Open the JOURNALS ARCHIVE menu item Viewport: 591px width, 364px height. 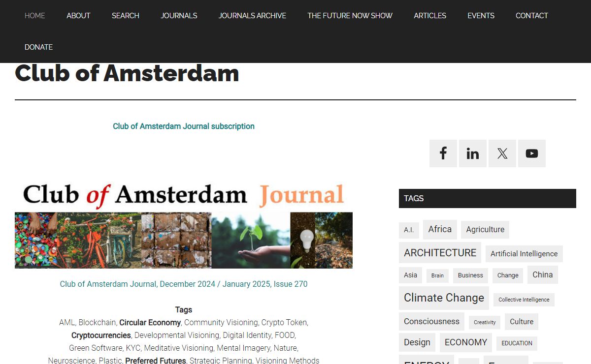click(252, 16)
